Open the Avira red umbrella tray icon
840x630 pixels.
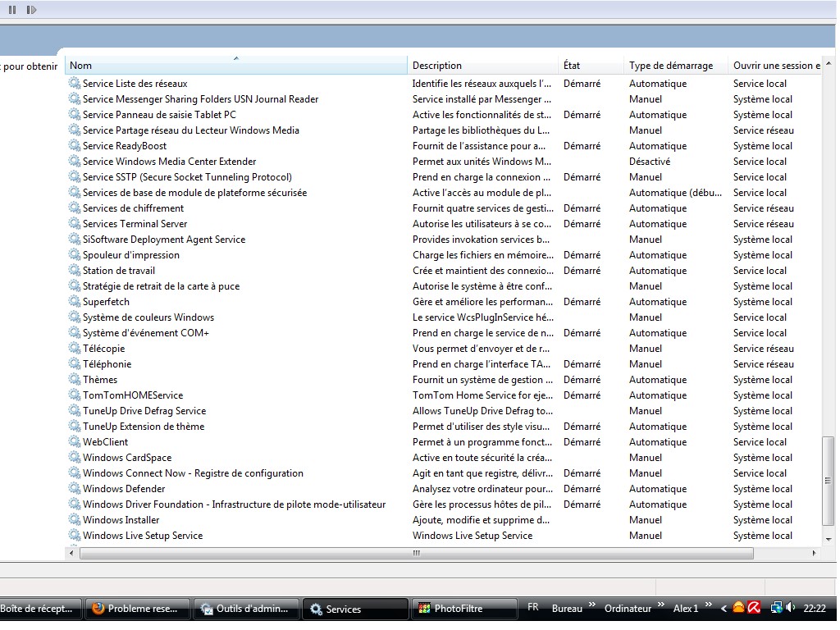tap(755, 608)
